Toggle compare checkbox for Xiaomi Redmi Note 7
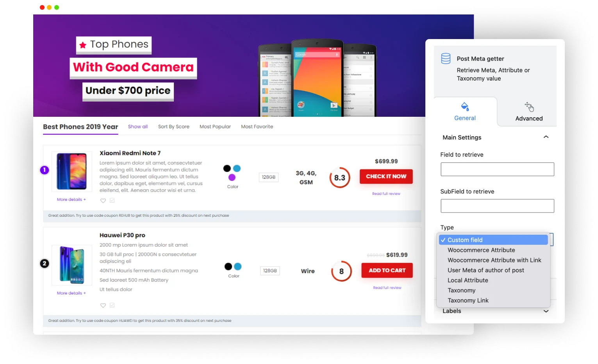The height and width of the screenshot is (364, 598). pos(112,200)
